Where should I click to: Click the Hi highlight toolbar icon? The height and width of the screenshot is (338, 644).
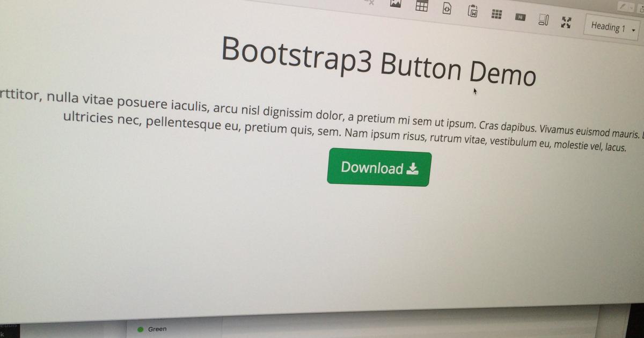coord(519,17)
